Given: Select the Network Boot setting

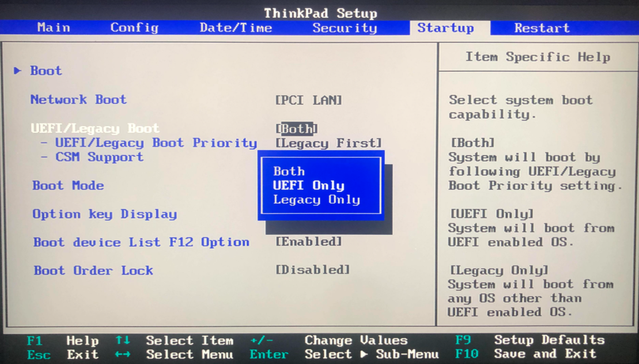Looking at the screenshot, I should [x=78, y=99].
